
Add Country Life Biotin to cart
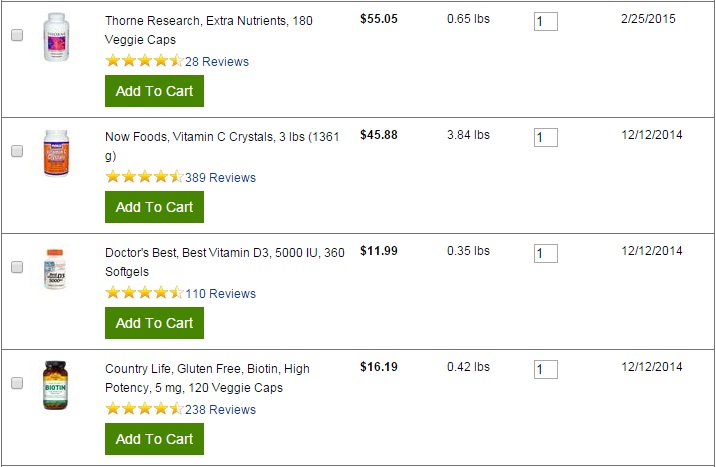click(154, 439)
